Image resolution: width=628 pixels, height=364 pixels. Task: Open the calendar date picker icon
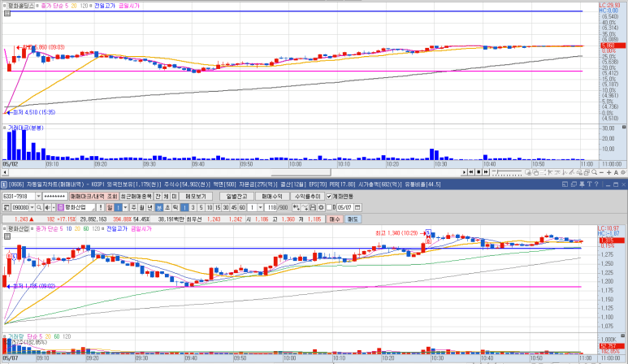358,207
